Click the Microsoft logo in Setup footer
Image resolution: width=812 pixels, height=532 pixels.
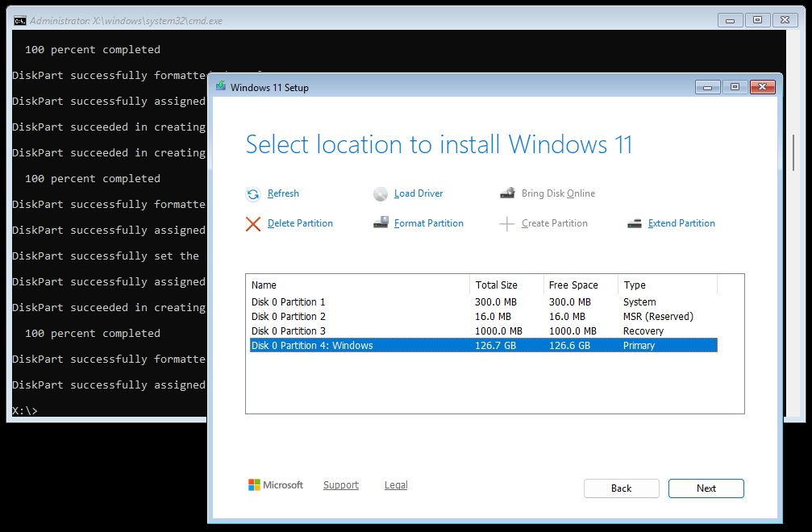tap(276, 485)
